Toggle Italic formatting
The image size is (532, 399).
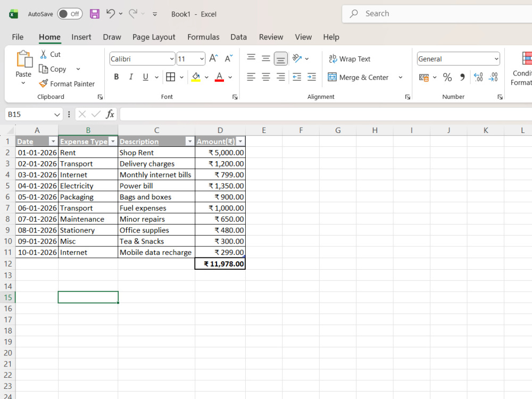tap(131, 77)
